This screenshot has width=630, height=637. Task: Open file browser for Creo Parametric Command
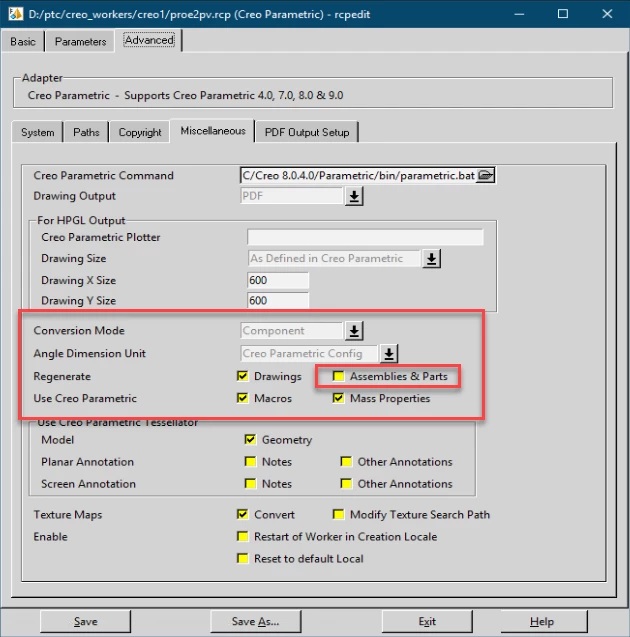click(485, 176)
